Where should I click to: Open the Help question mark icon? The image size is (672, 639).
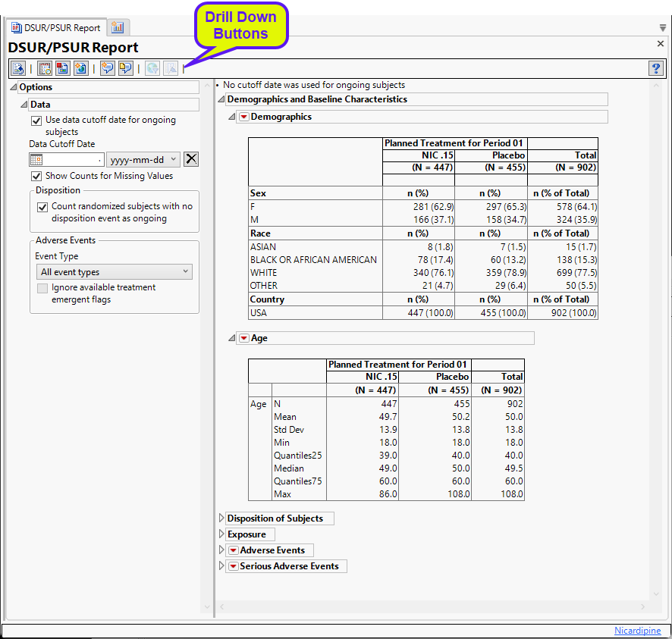click(655, 68)
